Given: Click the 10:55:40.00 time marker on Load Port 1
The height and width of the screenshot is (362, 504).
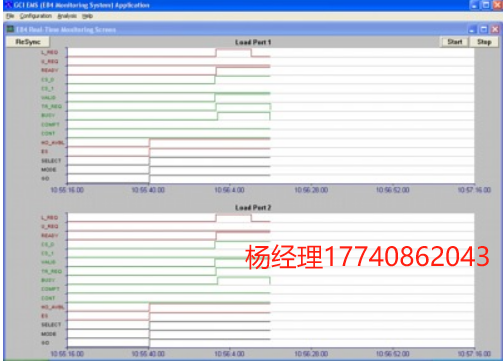Looking at the screenshot, I should click(148, 190).
